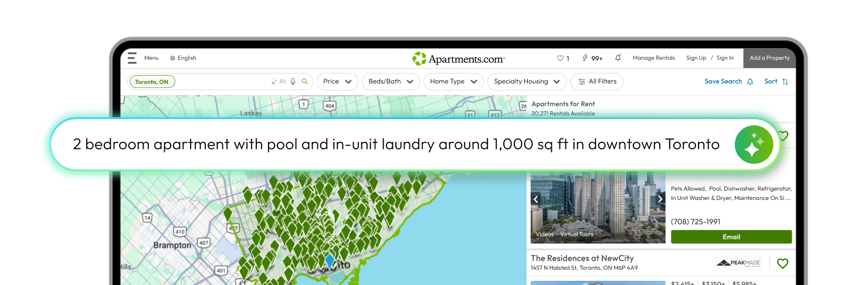The image size is (868, 285).
Task: Expand the Price dropdown
Action: point(337,82)
